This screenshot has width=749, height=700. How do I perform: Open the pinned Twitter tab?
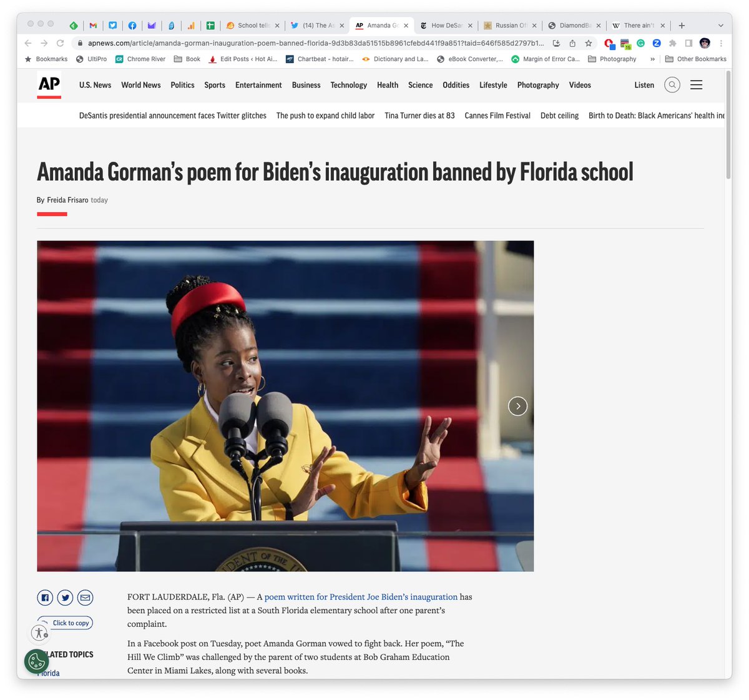click(112, 26)
